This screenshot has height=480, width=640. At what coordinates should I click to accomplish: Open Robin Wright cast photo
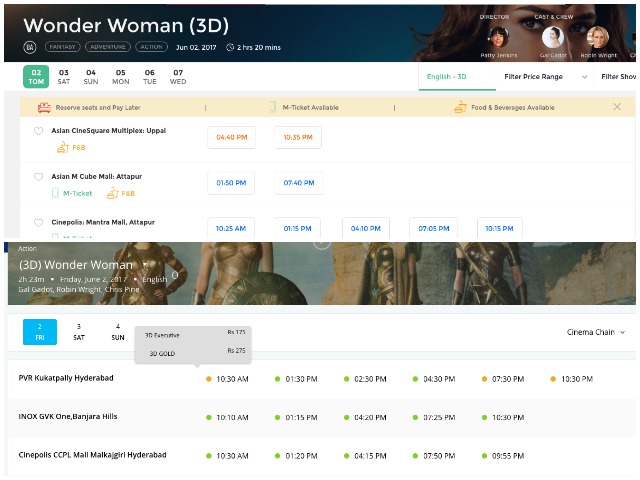(598, 37)
